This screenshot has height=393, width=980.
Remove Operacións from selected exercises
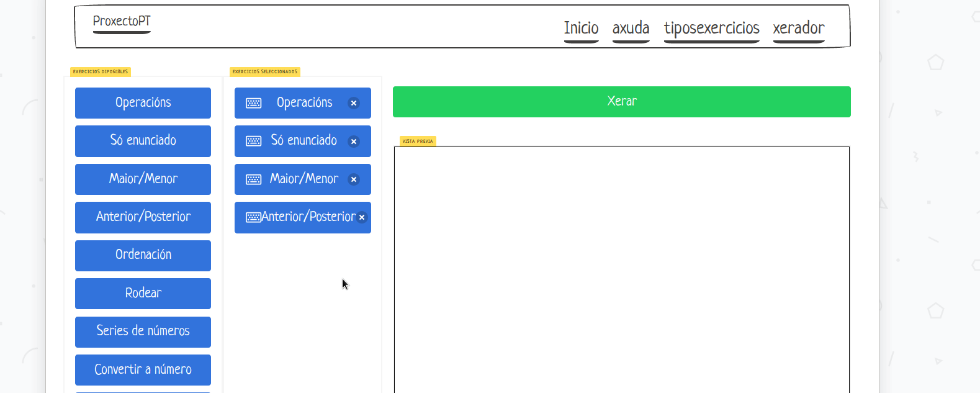pos(354,103)
